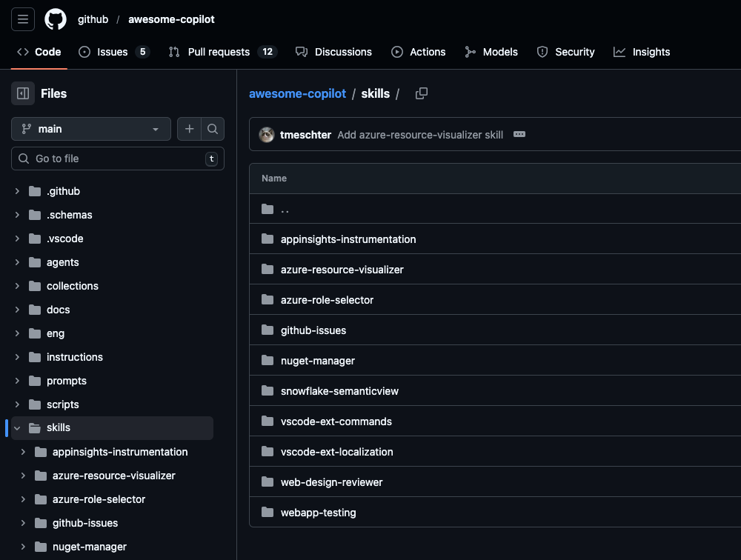Expand the eng folder chevron

(17, 333)
